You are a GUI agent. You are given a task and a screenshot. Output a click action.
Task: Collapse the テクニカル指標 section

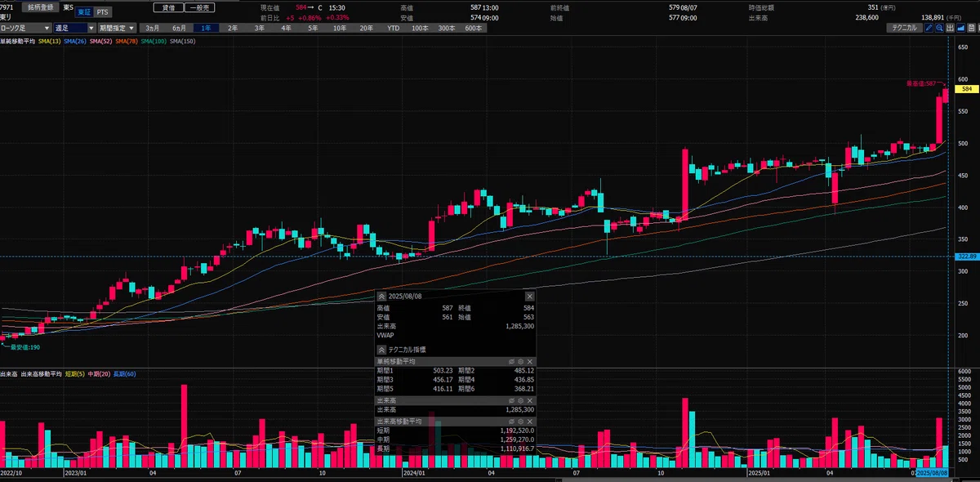[x=381, y=349]
